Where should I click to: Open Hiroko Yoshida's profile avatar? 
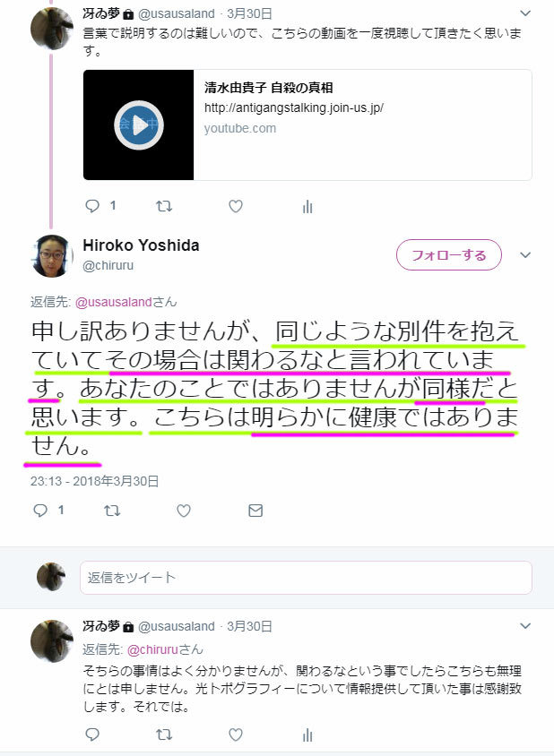(x=52, y=255)
